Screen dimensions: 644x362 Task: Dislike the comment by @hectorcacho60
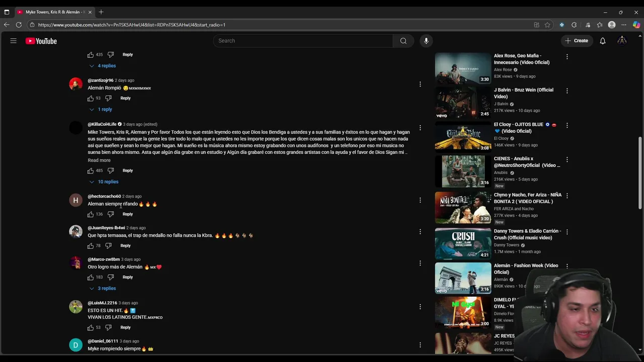click(111, 214)
